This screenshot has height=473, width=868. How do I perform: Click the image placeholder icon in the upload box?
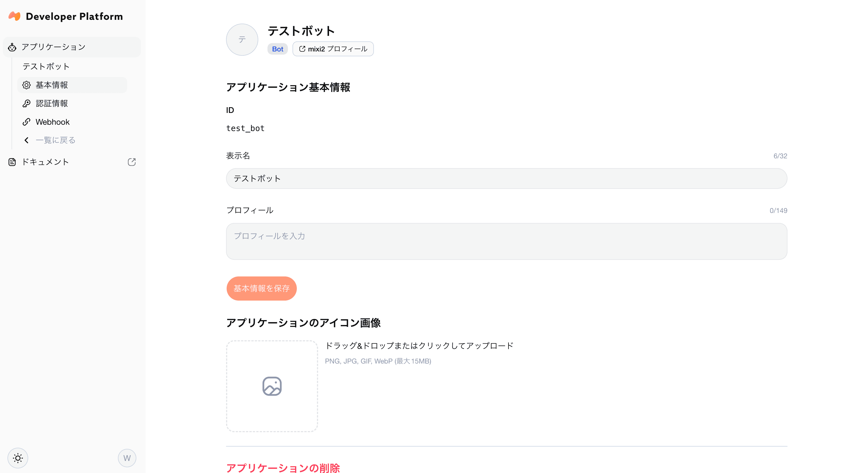point(272,386)
